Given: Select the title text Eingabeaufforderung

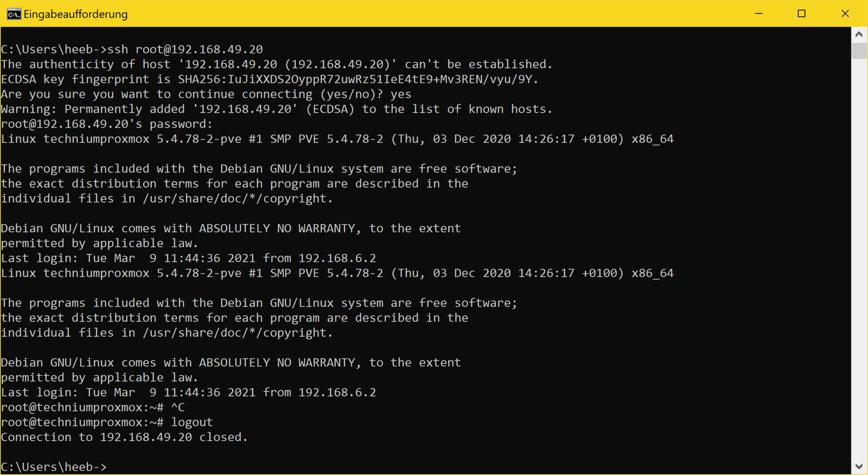Looking at the screenshot, I should [x=75, y=14].
